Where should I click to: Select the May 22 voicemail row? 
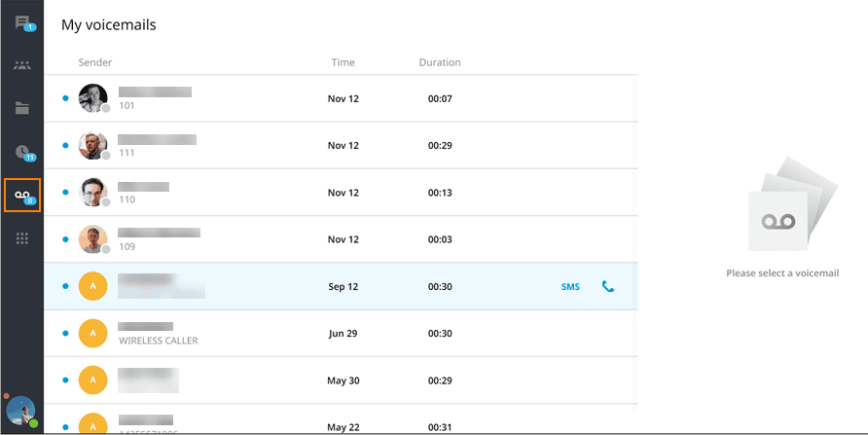[x=341, y=424]
